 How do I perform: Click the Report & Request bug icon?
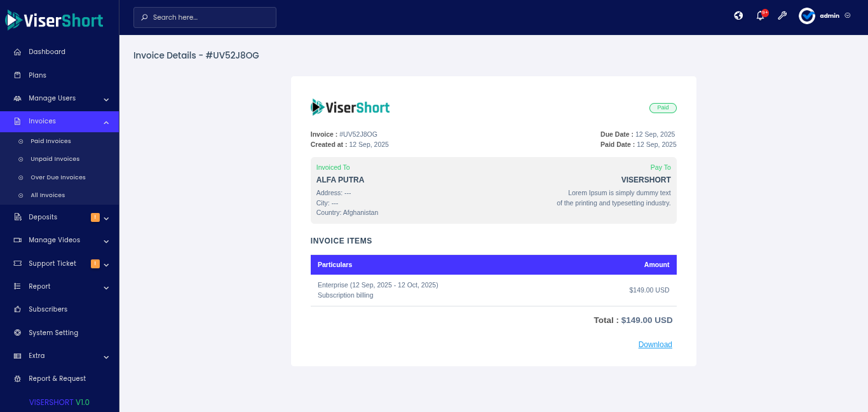18,379
